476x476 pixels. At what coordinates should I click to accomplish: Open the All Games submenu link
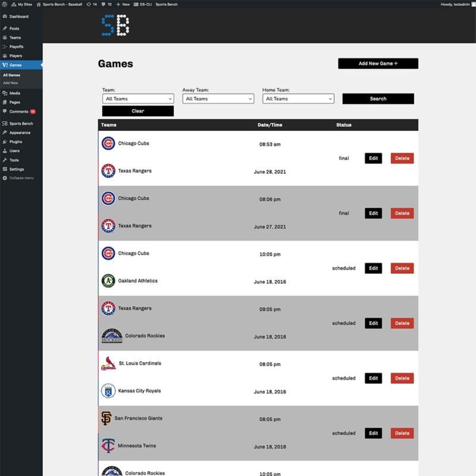11,75
